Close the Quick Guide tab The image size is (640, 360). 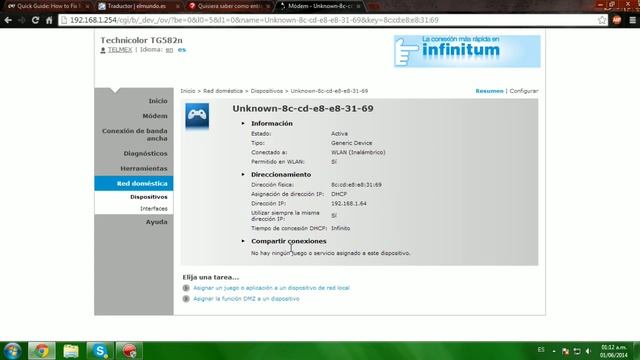click(x=87, y=7)
